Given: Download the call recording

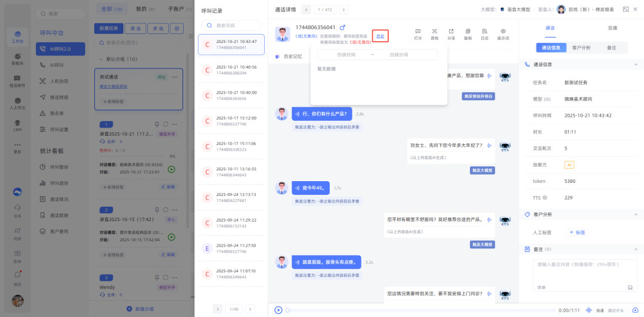Looking at the screenshot, I should 634,310.
